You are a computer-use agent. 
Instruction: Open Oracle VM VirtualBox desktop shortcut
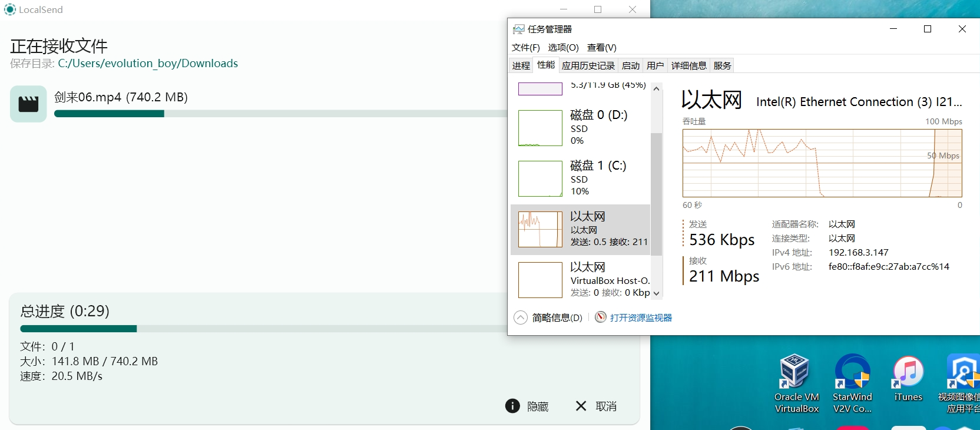pos(796,384)
